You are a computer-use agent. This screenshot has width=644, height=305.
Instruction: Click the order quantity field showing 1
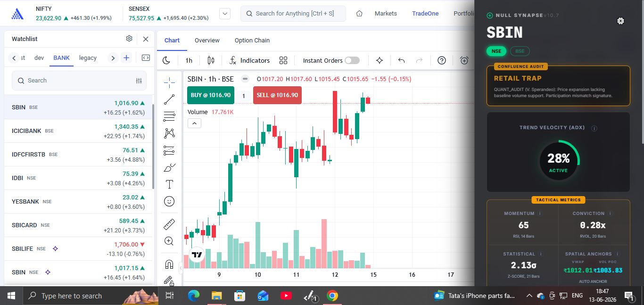click(x=243, y=96)
